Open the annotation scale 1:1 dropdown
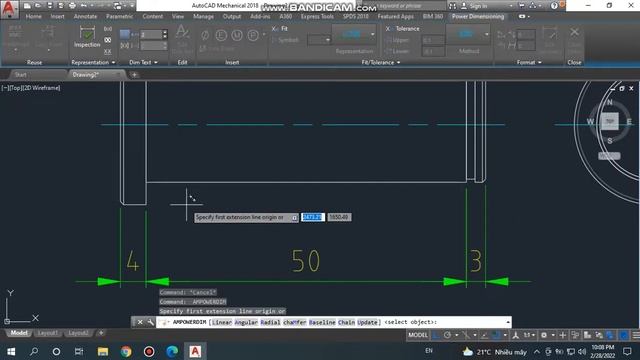This screenshot has width=640, height=360. [529, 335]
